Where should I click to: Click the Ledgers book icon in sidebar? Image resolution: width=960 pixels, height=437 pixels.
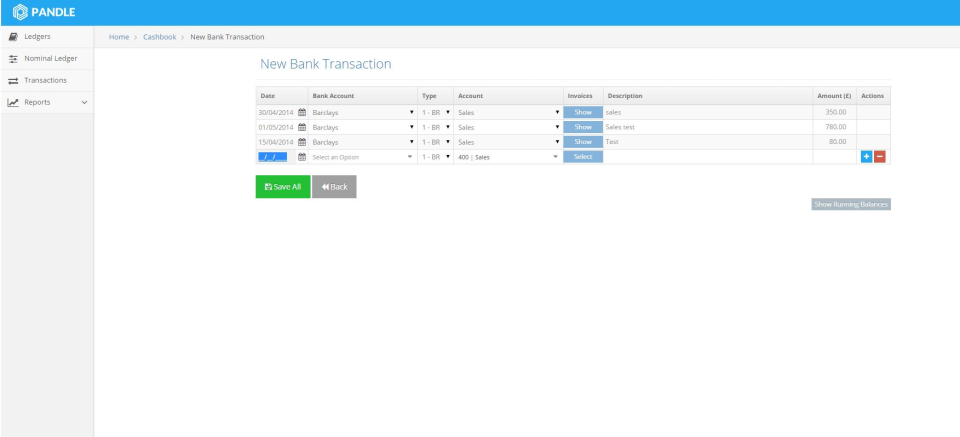click(x=11, y=37)
